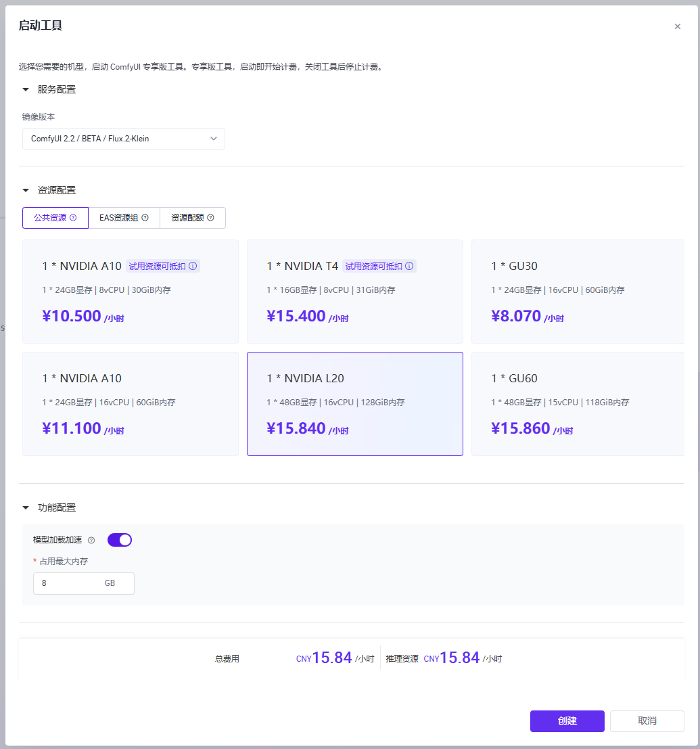Select NVIDIA L20 card priced ¥15.840
Viewport: 700px width, 749px height.
[x=355, y=404]
